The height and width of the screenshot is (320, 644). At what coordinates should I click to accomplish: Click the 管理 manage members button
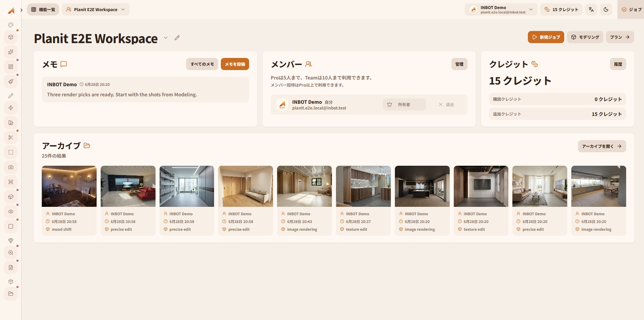(x=459, y=64)
